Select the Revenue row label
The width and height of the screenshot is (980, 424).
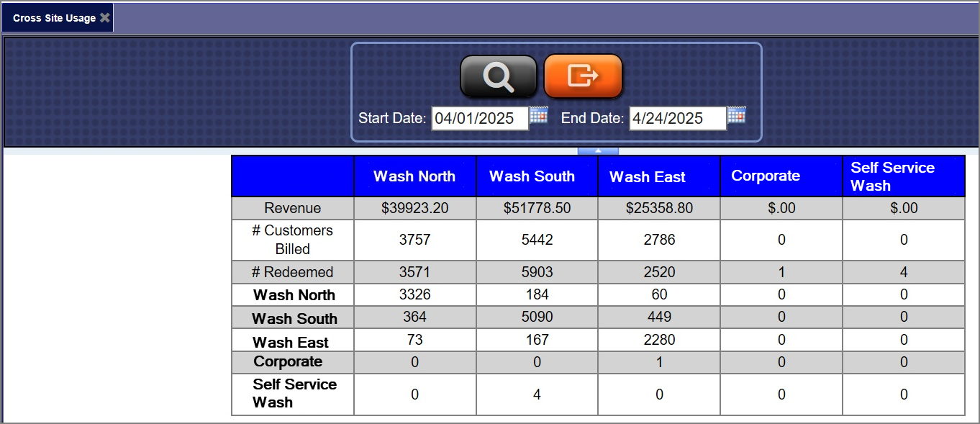[292, 208]
